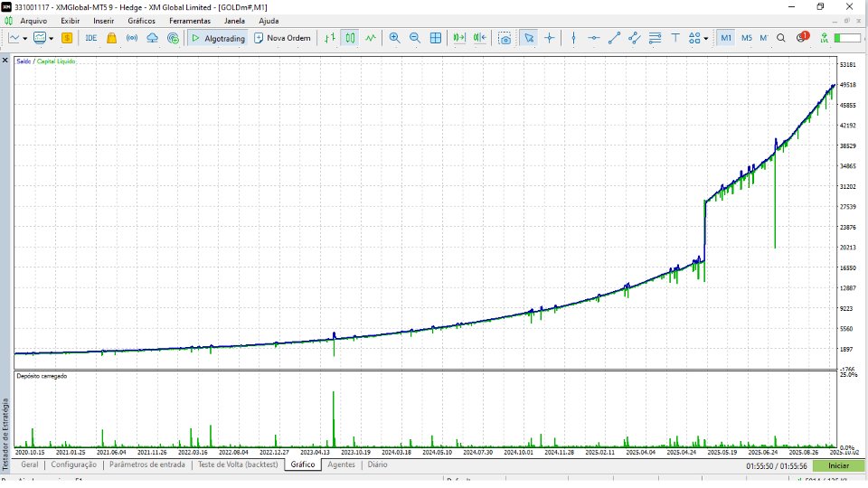Viewport: 868px width, 488px height.
Task: Open the Arquivo menu
Action: [x=33, y=21]
